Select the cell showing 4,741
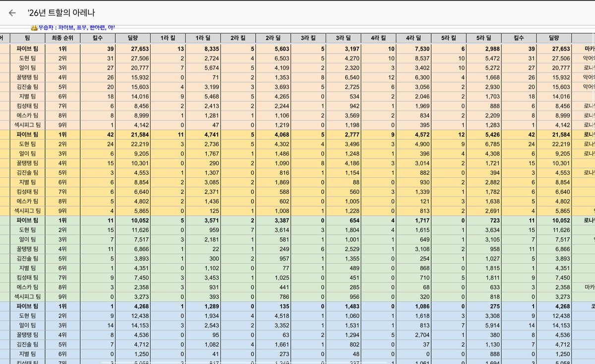Image resolution: width=595 pixels, height=364 pixels. click(x=204, y=134)
